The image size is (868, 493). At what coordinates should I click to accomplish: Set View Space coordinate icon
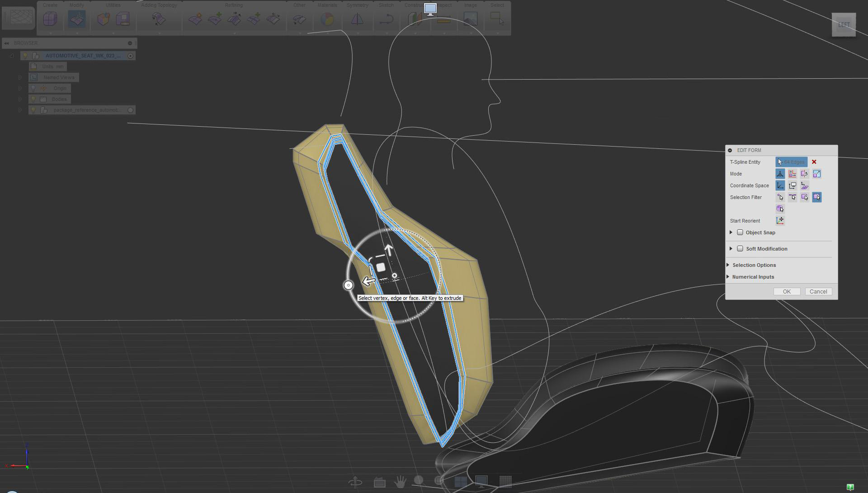(792, 185)
